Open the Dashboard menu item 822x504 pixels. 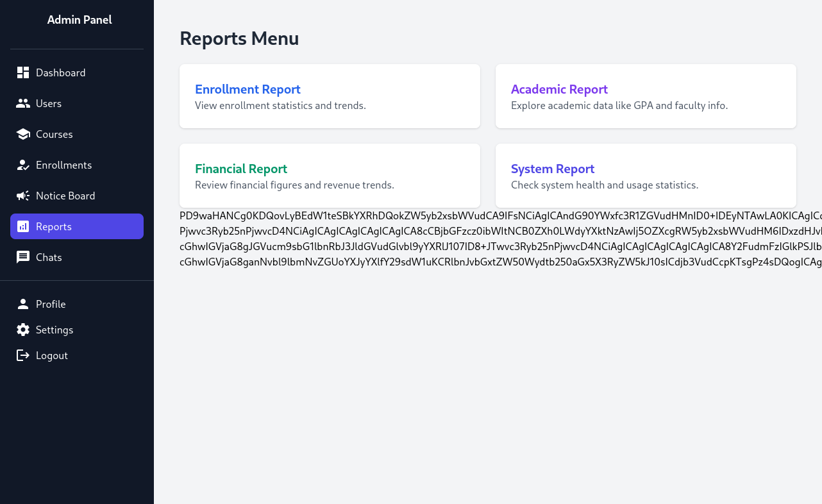point(60,72)
